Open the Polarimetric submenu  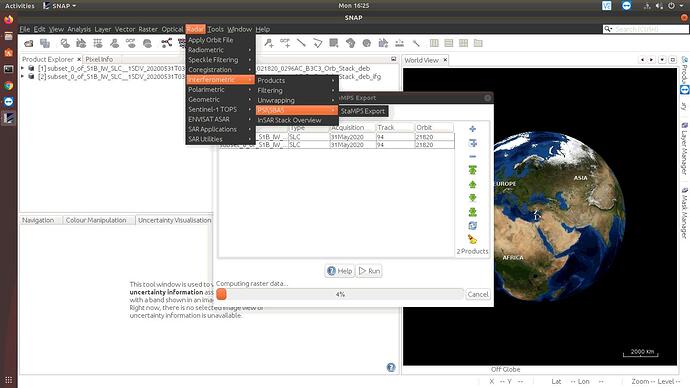[220, 90]
